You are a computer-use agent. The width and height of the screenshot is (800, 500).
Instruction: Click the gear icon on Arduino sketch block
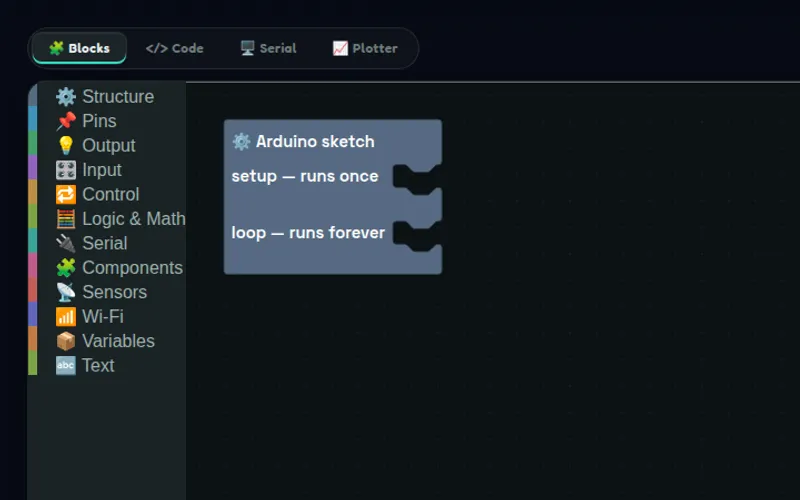pyautogui.click(x=241, y=141)
